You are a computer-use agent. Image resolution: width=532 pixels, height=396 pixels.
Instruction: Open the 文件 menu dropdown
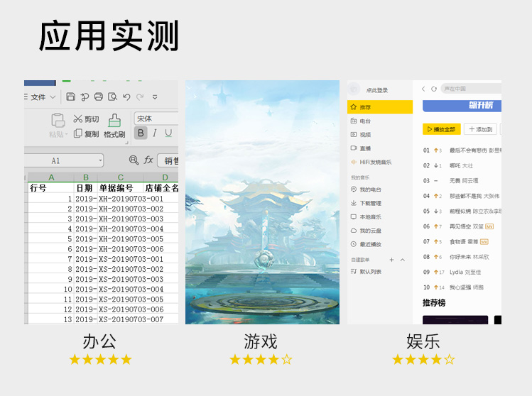pos(40,97)
